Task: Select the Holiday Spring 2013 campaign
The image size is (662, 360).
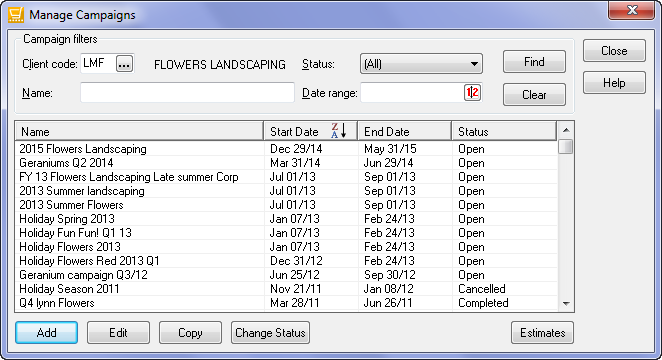Action: pos(287,219)
